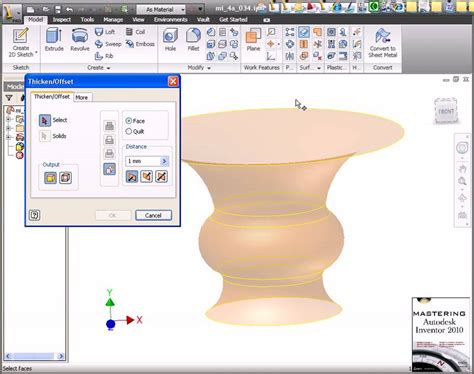
Task: Click the Create 2D Sketch tool
Action: click(x=21, y=42)
